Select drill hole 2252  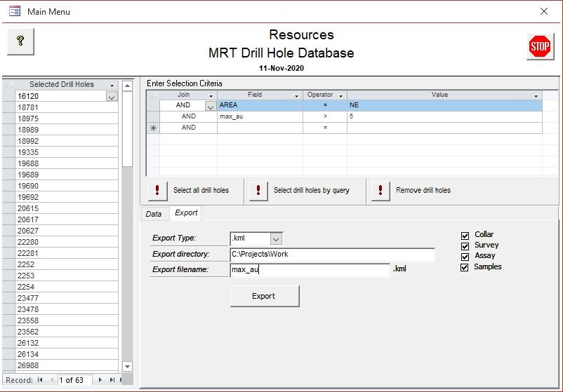click(x=67, y=264)
